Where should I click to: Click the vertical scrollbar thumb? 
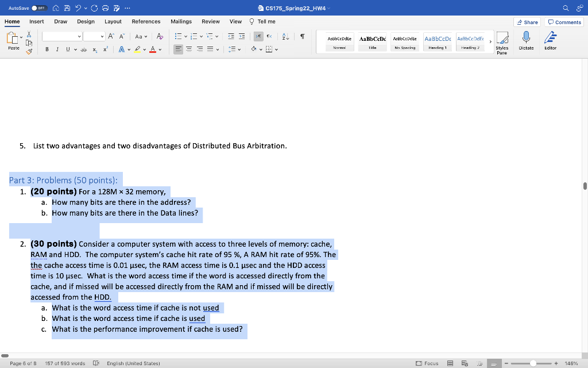585,186
